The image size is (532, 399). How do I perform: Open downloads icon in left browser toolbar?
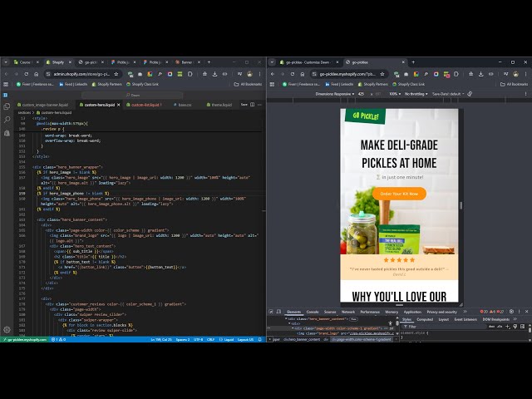point(214,74)
